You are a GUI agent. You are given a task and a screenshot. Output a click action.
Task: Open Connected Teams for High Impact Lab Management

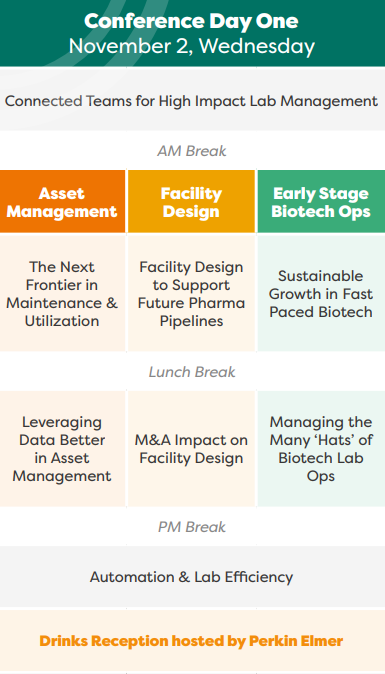(x=192, y=99)
